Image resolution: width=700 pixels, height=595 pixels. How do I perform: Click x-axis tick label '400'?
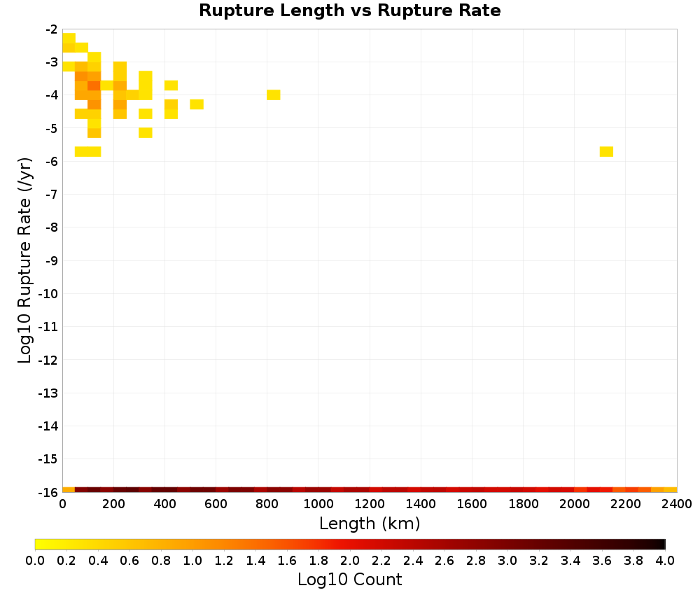point(164,505)
